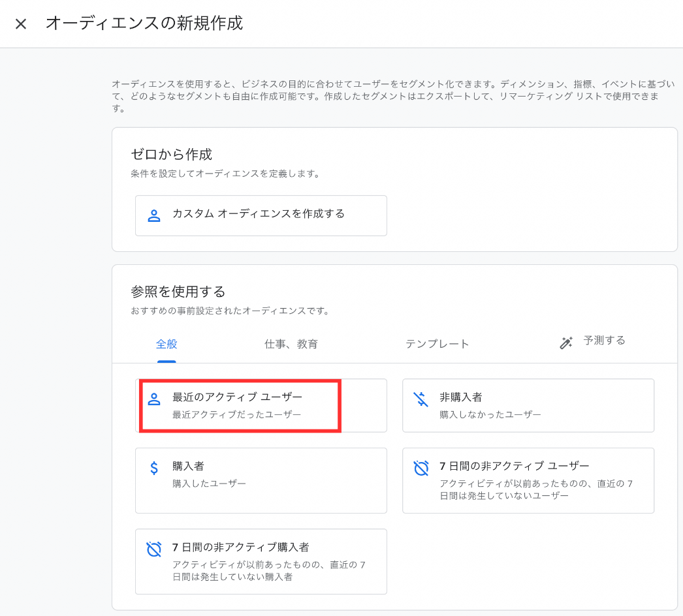Click the crossed-dollar icon on 非購入者
This screenshot has width=683, height=616.
click(421, 399)
